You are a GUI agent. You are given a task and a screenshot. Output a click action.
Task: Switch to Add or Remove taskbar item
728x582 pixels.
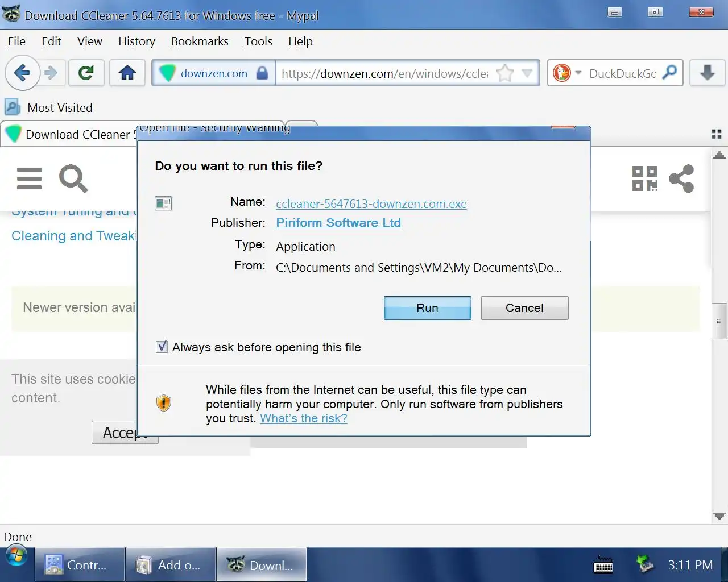coord(171,565)
